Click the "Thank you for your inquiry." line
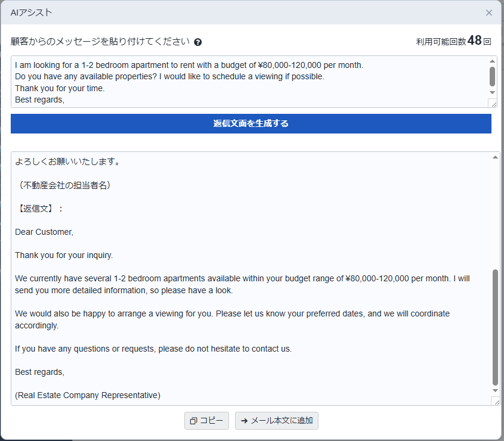 [64, 255]
